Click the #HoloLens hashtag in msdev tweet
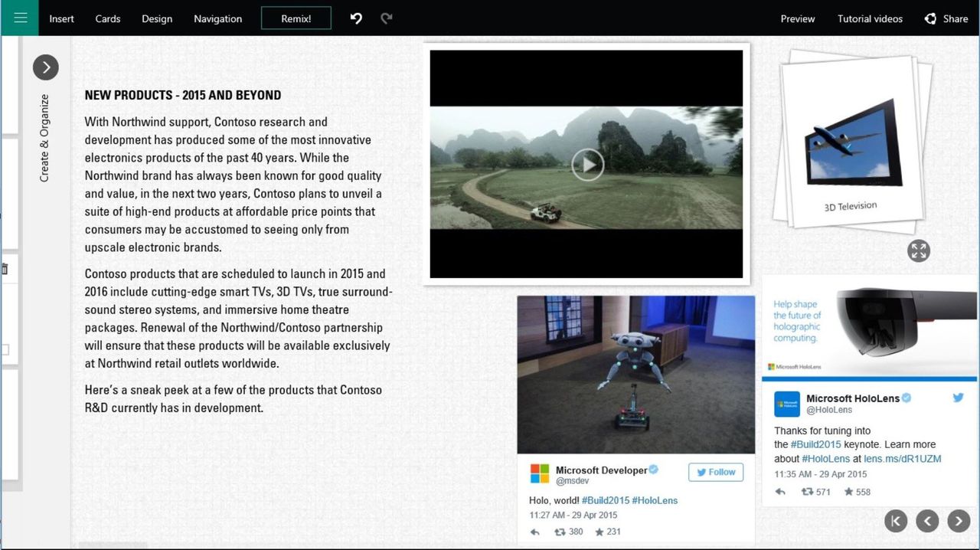The width and height of the screenshot is (980, 550). coord(655,500)
